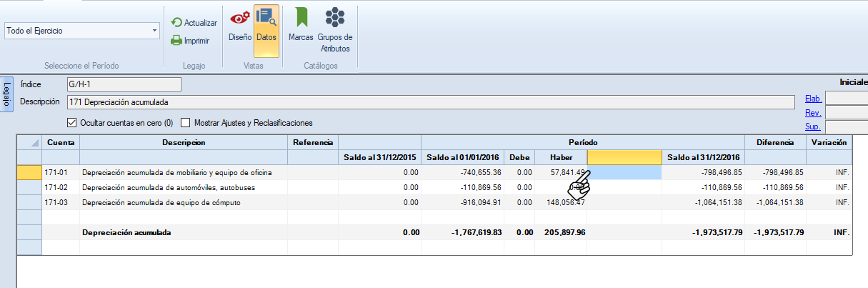Viewport: 868px width, 288px height.
Task: Click the Rev. link
Action: pyautogui.click(x=812, y=113)
